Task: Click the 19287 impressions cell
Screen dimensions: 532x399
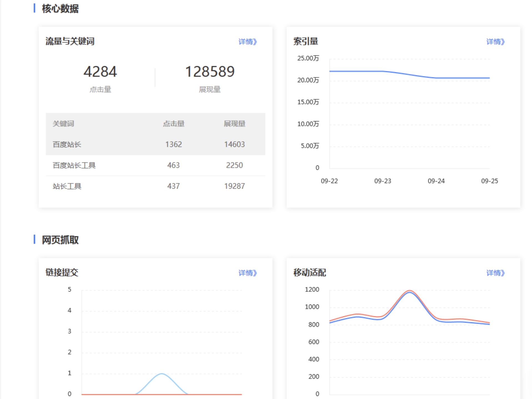Action: (x=235, y=186)
